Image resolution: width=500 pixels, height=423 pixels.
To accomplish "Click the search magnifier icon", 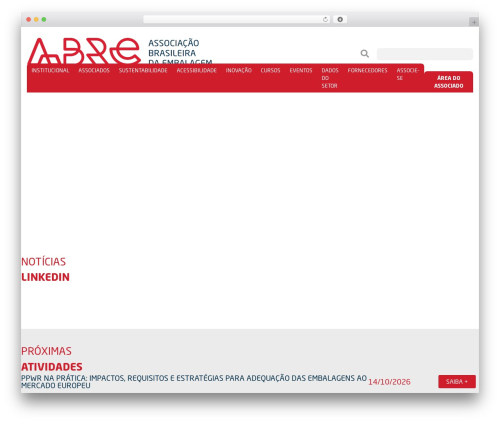I will pos(365,54).
